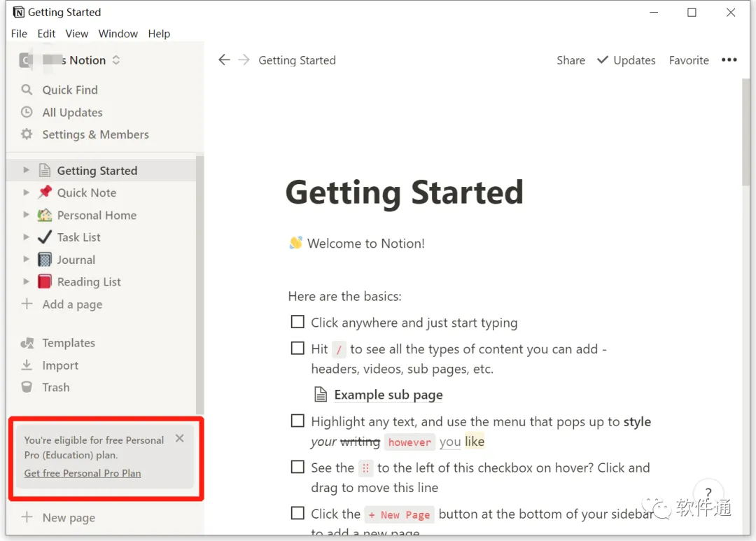Expand the Getting Started page tree
756x541 pixels.
pyautogui.click(x=26, y=170)
